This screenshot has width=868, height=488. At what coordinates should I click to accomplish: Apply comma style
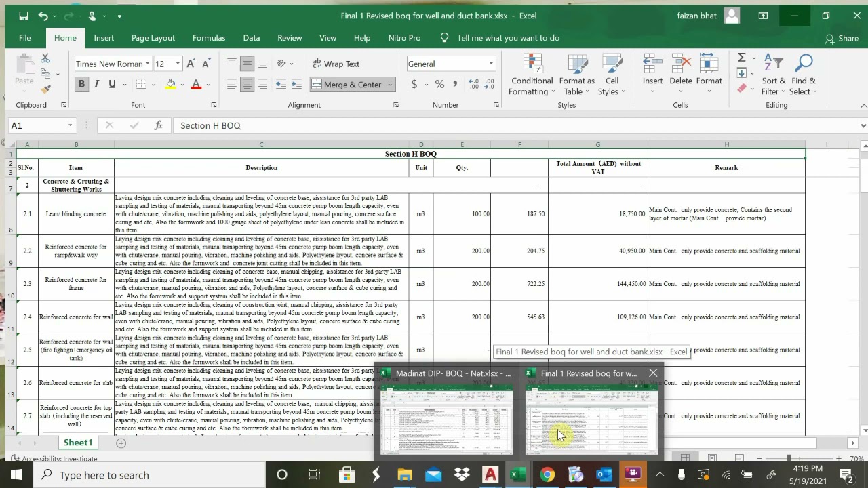455,84
